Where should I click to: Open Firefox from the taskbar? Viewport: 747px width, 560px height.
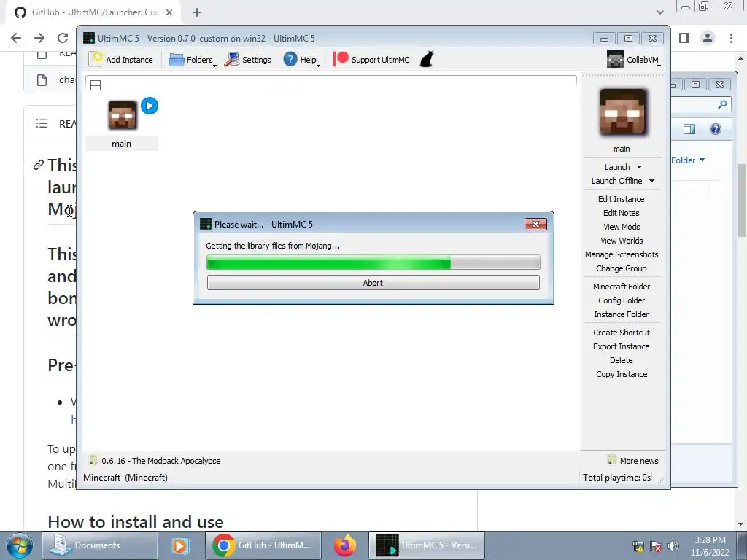[345, 545]
